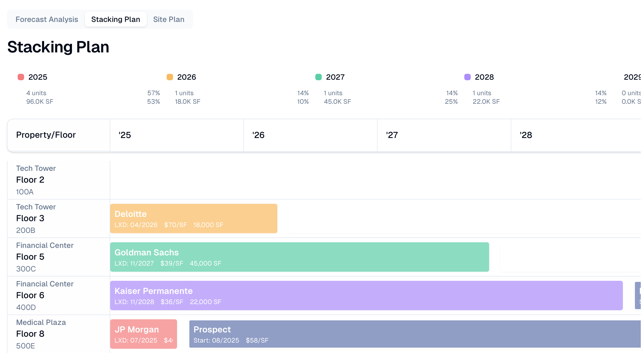Select the 2025 legend year label

(38, 77)
